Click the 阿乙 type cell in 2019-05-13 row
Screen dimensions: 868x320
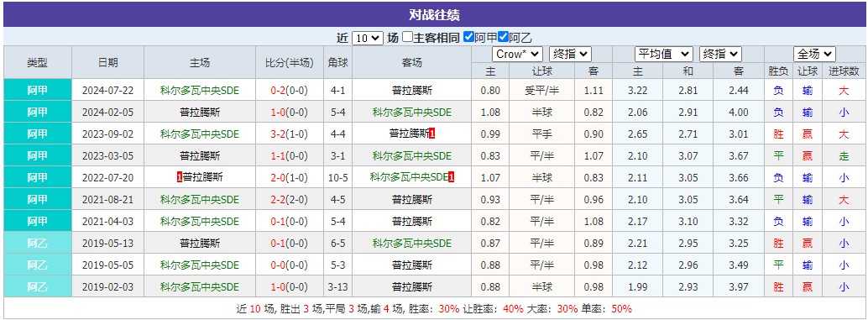coord(38,244)
